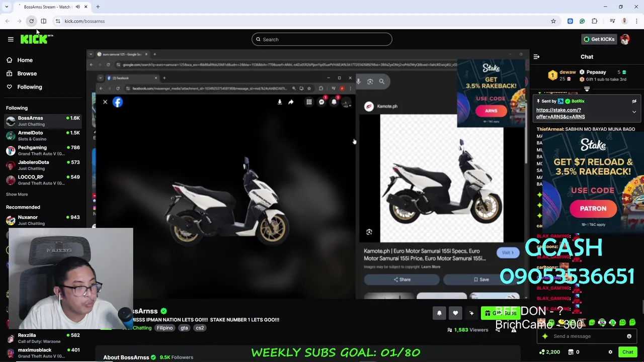644x362 pixels.
Task: Toggle the follow heart button
Action: (x=455, y=313)
